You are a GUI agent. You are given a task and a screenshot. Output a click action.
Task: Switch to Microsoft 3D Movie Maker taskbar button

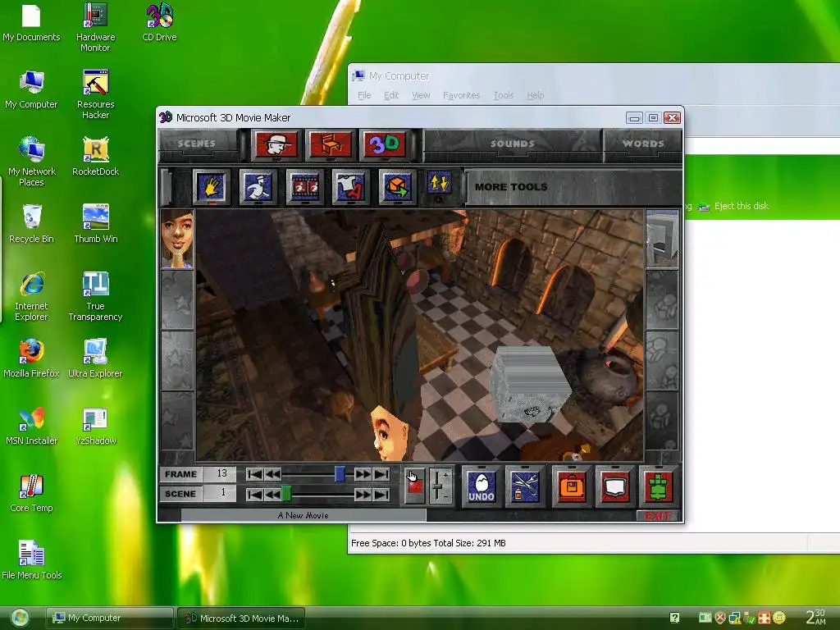point(241,619)
